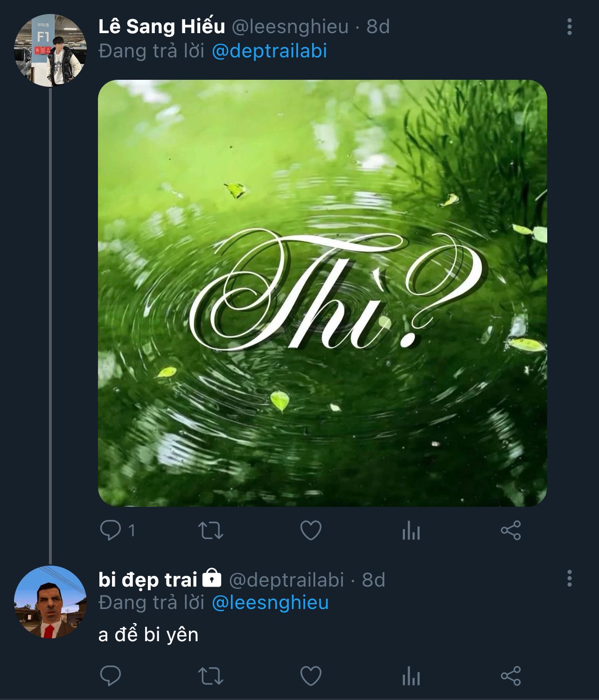599x700 pixels.
Task: Share the "a để bi yên" tweet
Action: click(511, 676)
